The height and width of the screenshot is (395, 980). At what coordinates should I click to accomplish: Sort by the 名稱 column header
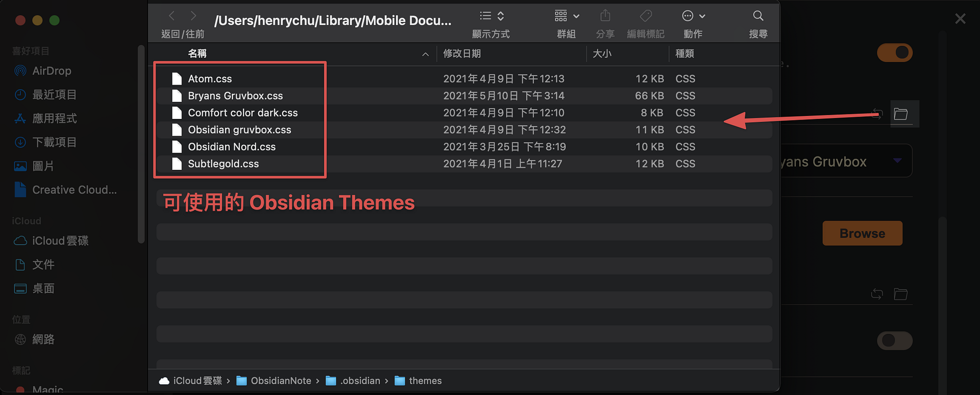pos(197,53)
